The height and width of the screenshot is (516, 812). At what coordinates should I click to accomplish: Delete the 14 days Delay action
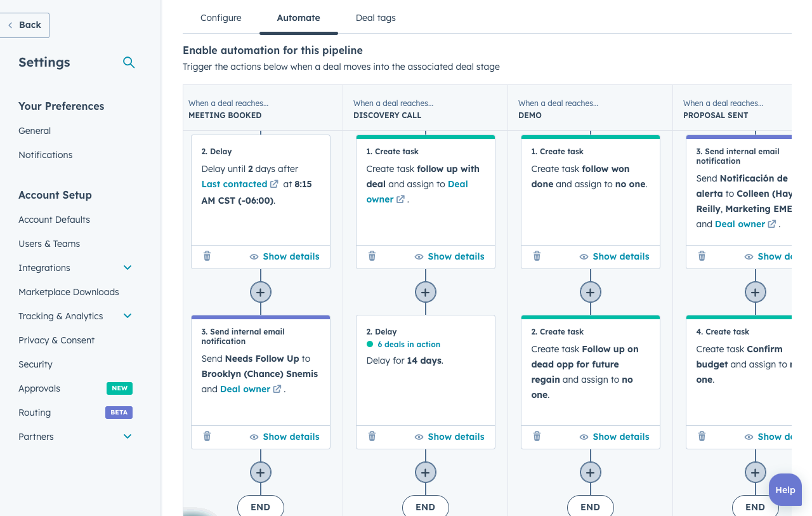[372, 437]
